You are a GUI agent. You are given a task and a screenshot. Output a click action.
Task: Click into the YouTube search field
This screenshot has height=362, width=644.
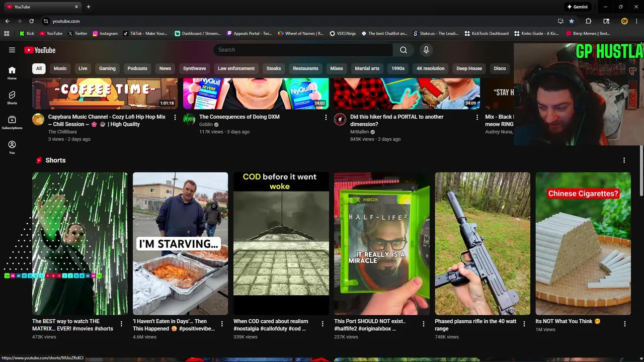point(303,50)
